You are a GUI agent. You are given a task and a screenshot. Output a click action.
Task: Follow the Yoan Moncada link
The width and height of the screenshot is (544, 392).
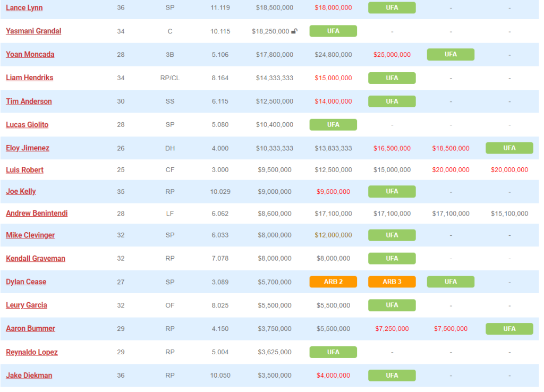tap(30, 55)
